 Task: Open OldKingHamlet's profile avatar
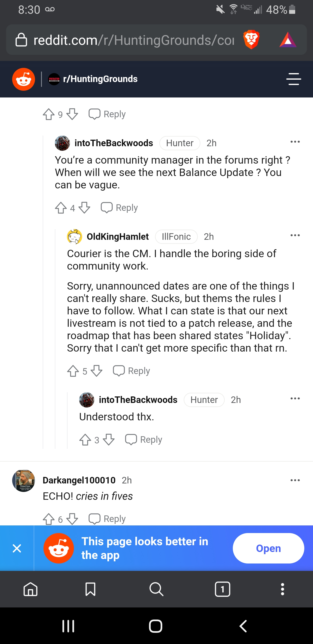coord(74,236)
